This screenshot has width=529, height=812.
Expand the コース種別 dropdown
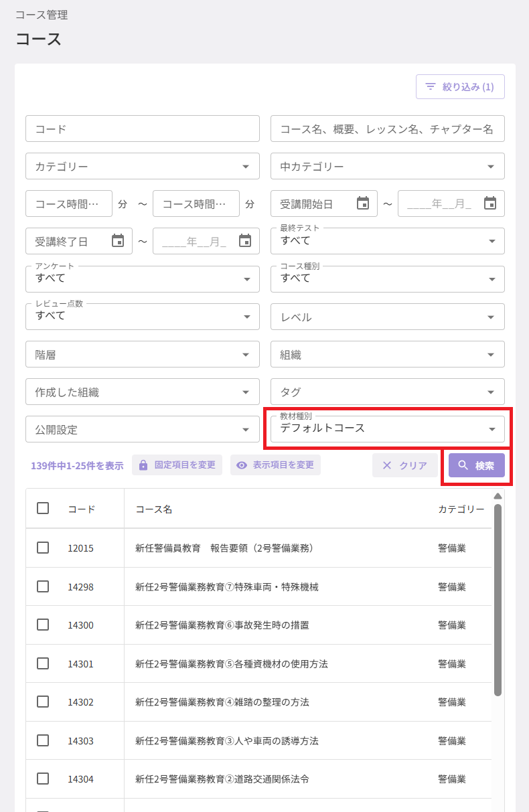point(388,278)
